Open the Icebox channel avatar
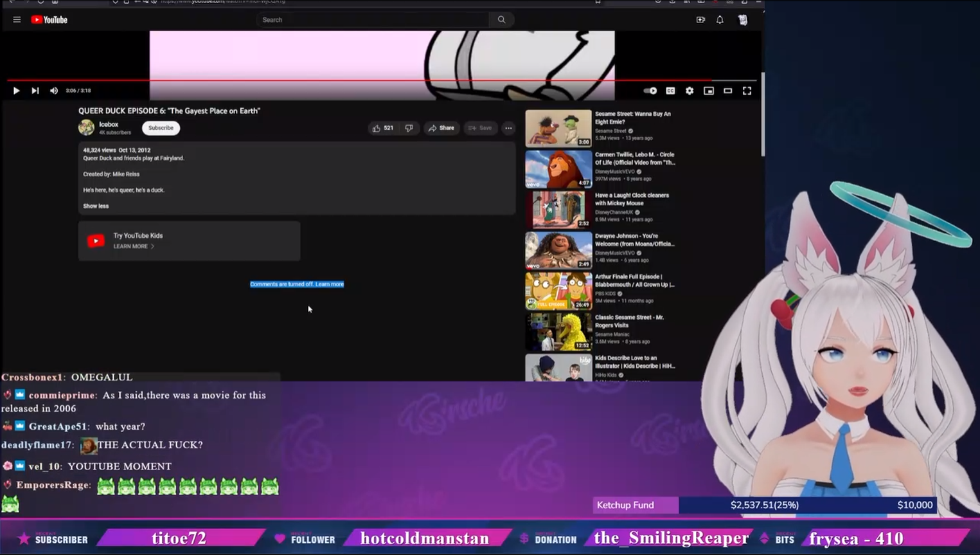 [x=86, y=127]
